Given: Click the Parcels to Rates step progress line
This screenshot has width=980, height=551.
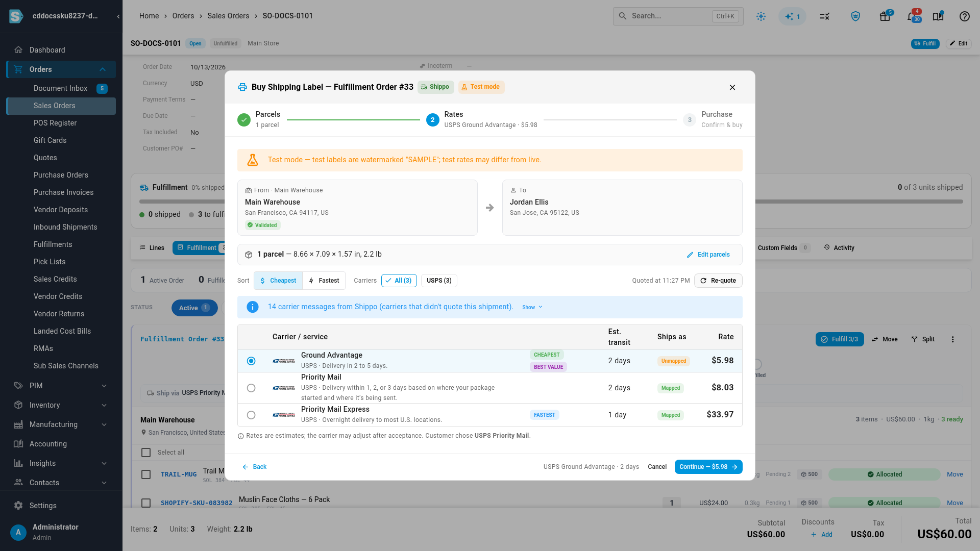Looking at the screenshot, I should [353, 120].
